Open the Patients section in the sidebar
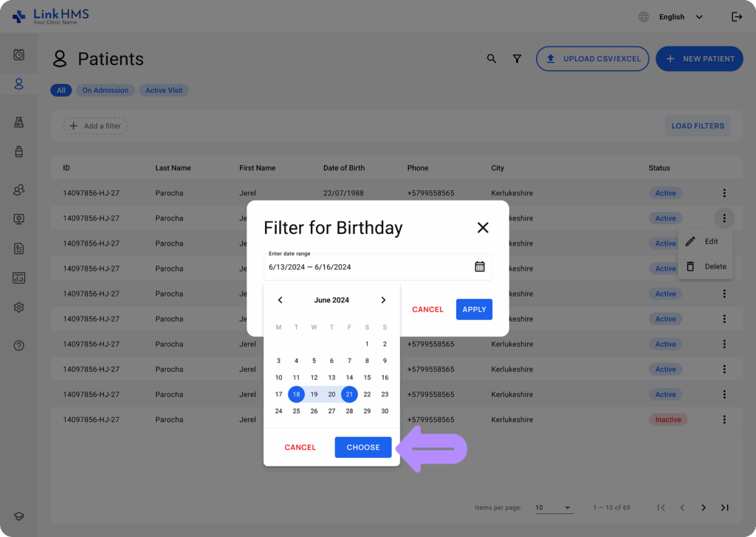Screen dimensions: 756x537 tap(18, 83)
